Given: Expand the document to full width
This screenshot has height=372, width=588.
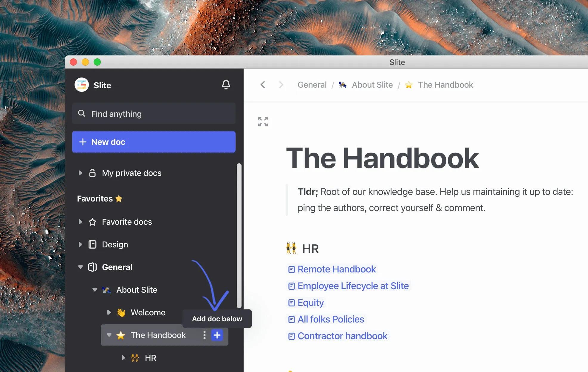Looking at the screenshot, I should [x=263, y=122].
